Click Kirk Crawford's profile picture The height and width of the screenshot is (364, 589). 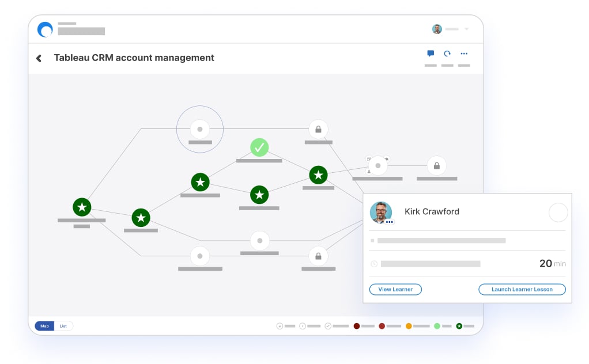point(381,212)
